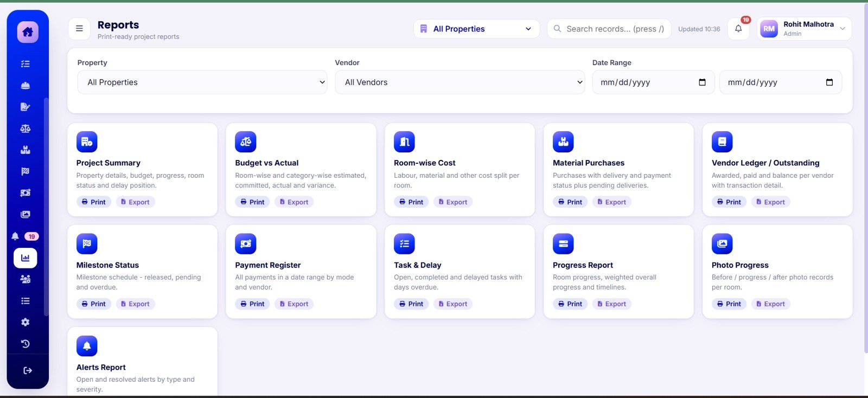
Task: Open alerts bell in the sidebar
Action: coord(15,236)
